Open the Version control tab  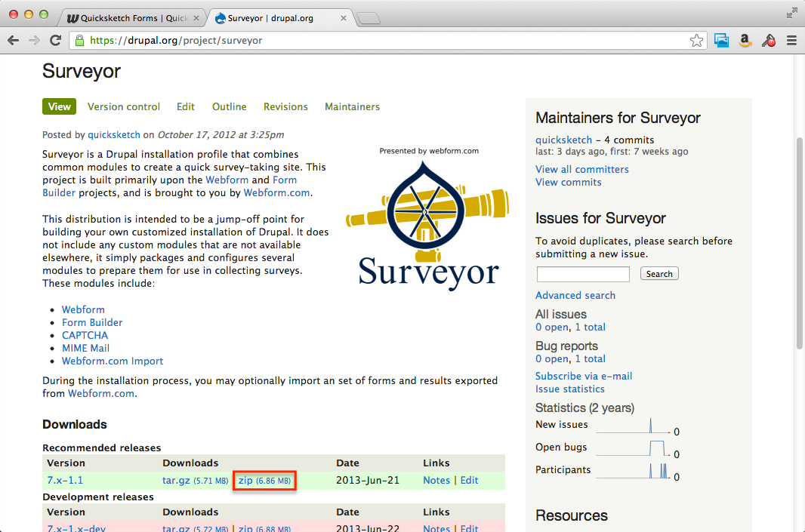[124, 106]
